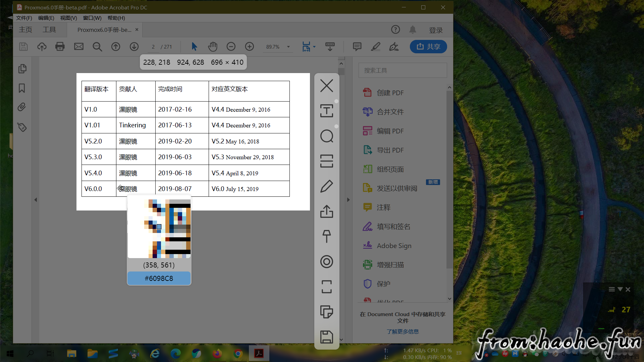Viewport: 644px width, 362px height.
Task: Click the 共享 share button
Action: (x=428, y=47)
